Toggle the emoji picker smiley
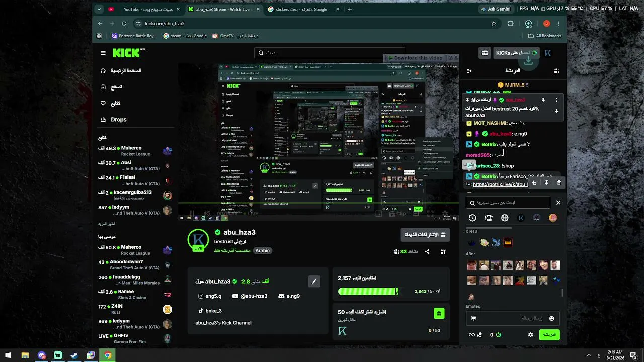The height and width of the screenshot is (362, 644). coord(551,318)
